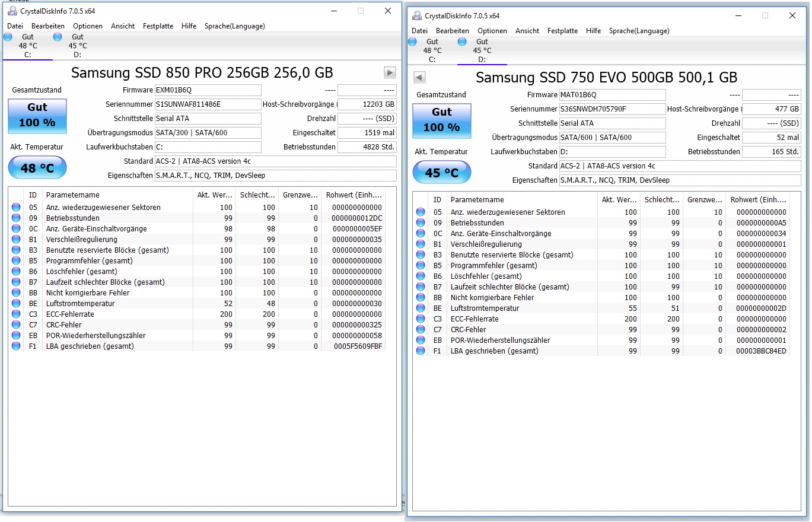Viewport: 812px width, 522px height.
Task: Click status orb for Programmfehler in right window
Action: (x=421, y=266)
